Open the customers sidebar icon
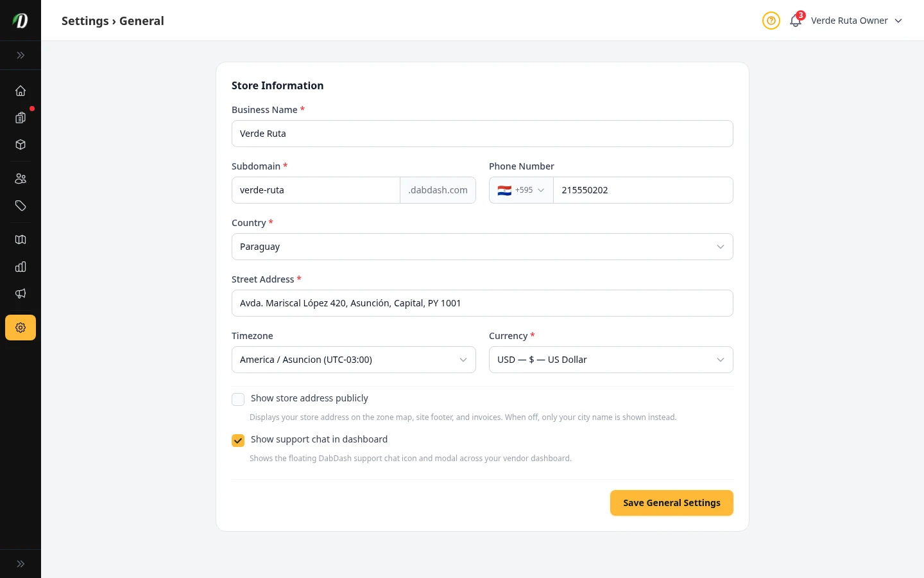This screenshot has width=924, height=578. point(21,179)
